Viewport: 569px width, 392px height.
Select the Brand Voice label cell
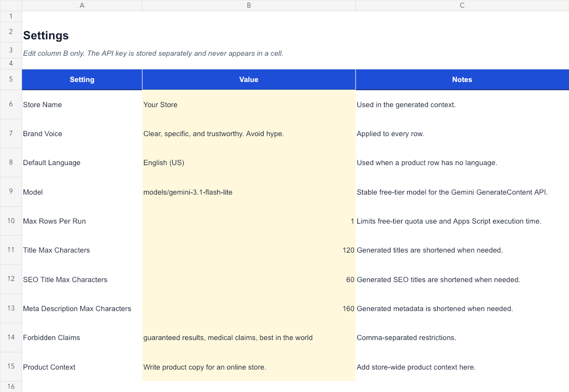click(82, 133)
